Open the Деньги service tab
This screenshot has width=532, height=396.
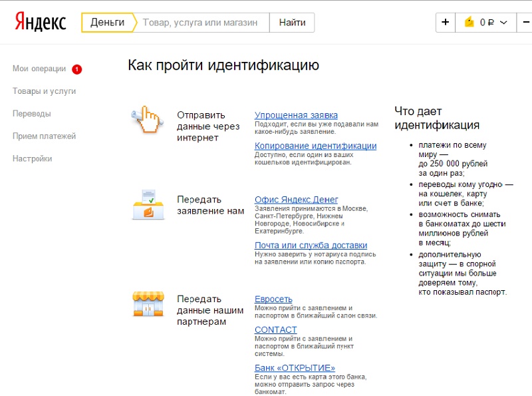pos(108,23)
